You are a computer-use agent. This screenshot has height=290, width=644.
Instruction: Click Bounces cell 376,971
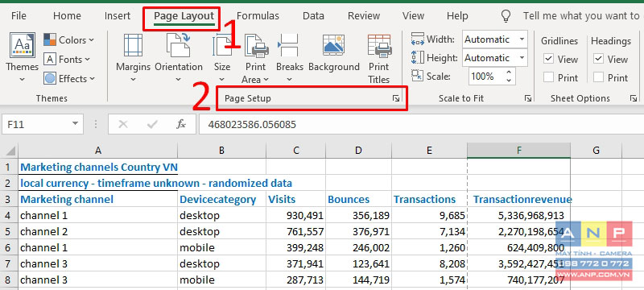point(358,231)
